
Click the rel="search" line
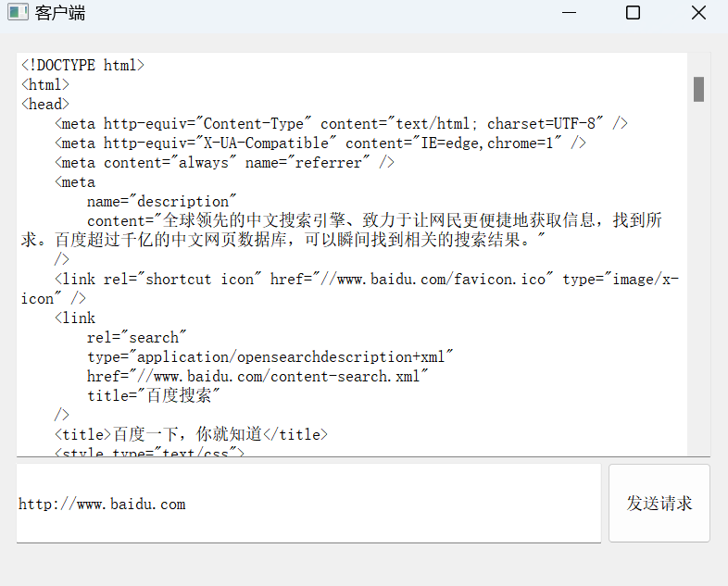[x=136, y=337]
